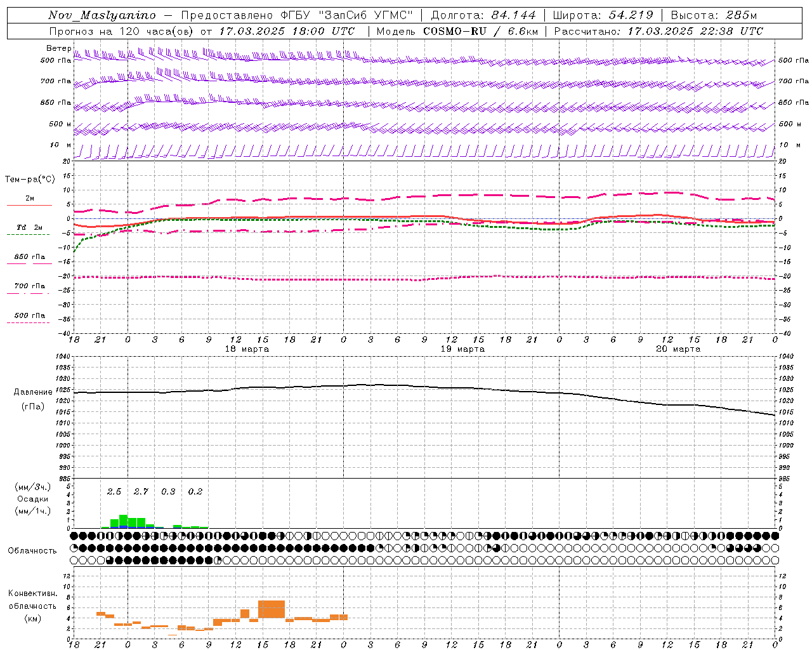Screen dimensions: 812x650
Task: Select the 500 м wind level label at left
Action: coord(60,124)
